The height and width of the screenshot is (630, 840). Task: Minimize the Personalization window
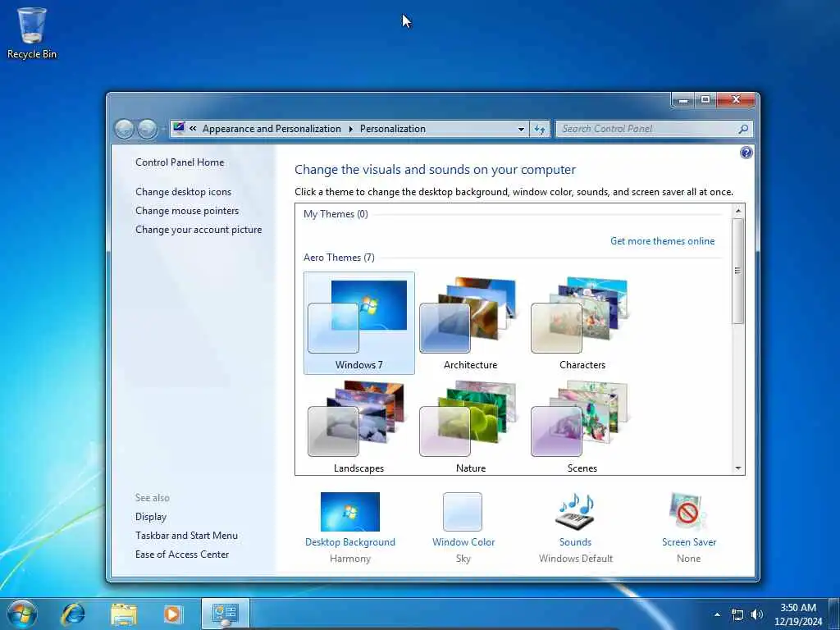pos(683,99)
